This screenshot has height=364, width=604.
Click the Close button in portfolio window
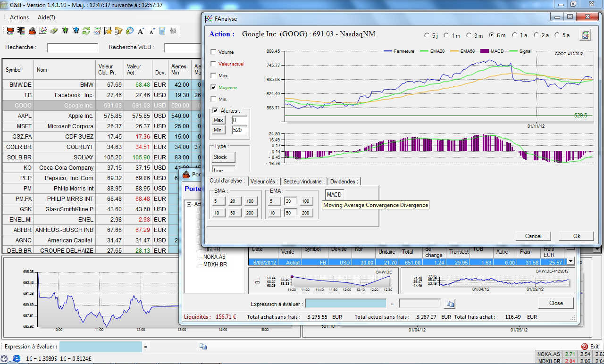click(x=556, y=303)
